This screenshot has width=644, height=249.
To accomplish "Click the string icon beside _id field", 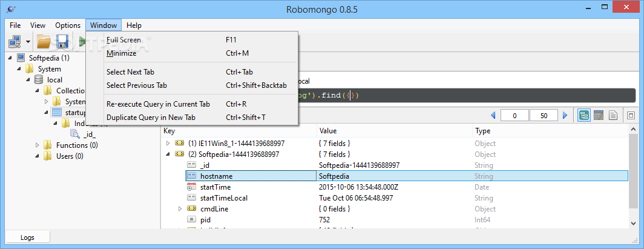I will (x=192, y=165).
